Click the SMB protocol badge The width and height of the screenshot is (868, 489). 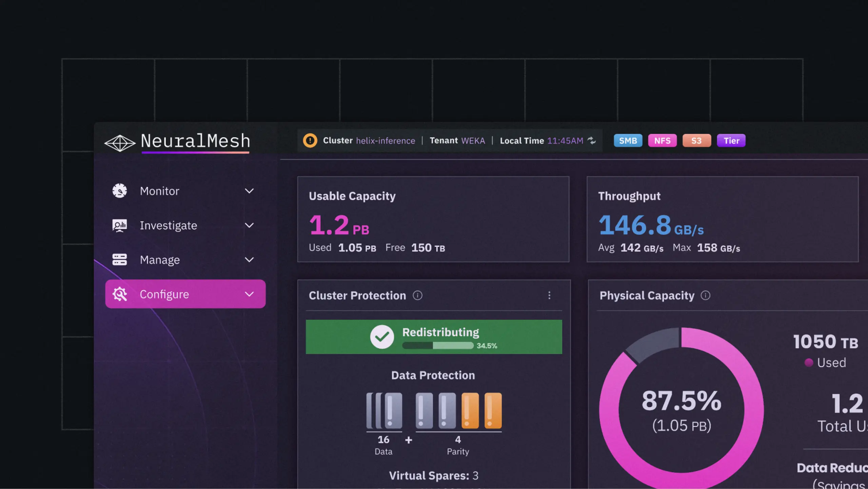click(x=628, y=140)
